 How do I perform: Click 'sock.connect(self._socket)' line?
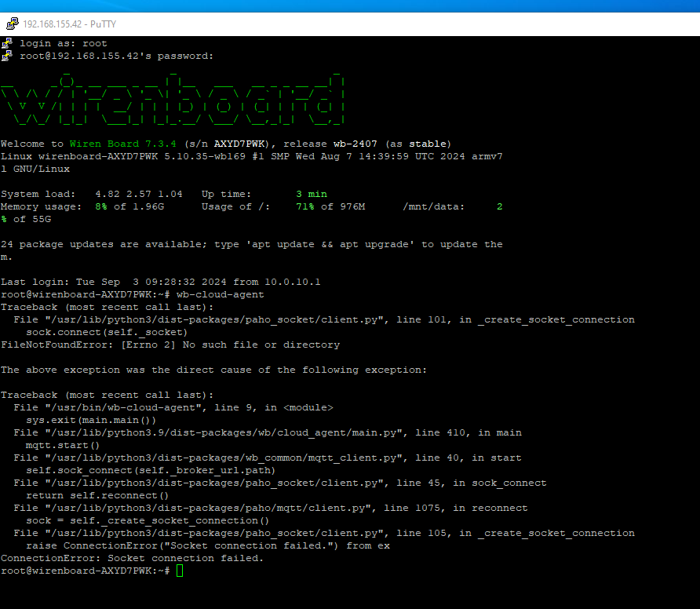(x=107, y=332)
